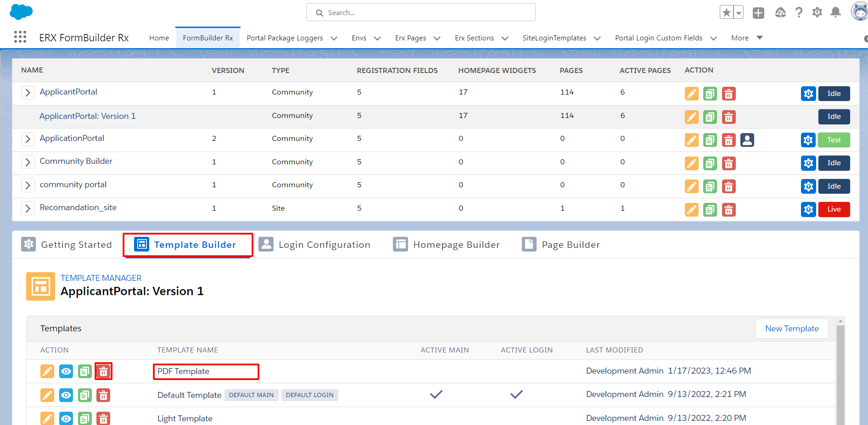Click the New Template button
This screenshot has width=868, height=425.
(791, 329)
